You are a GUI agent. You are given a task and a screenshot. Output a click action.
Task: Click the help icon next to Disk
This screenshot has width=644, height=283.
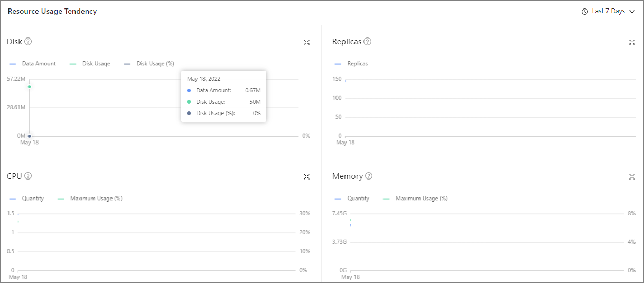tap(29, 42)
